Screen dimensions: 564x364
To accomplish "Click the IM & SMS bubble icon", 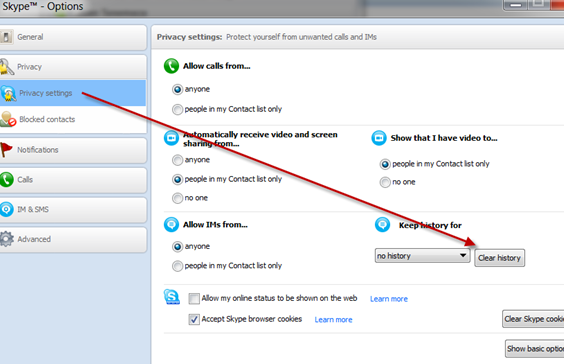I will coord(6,209).
